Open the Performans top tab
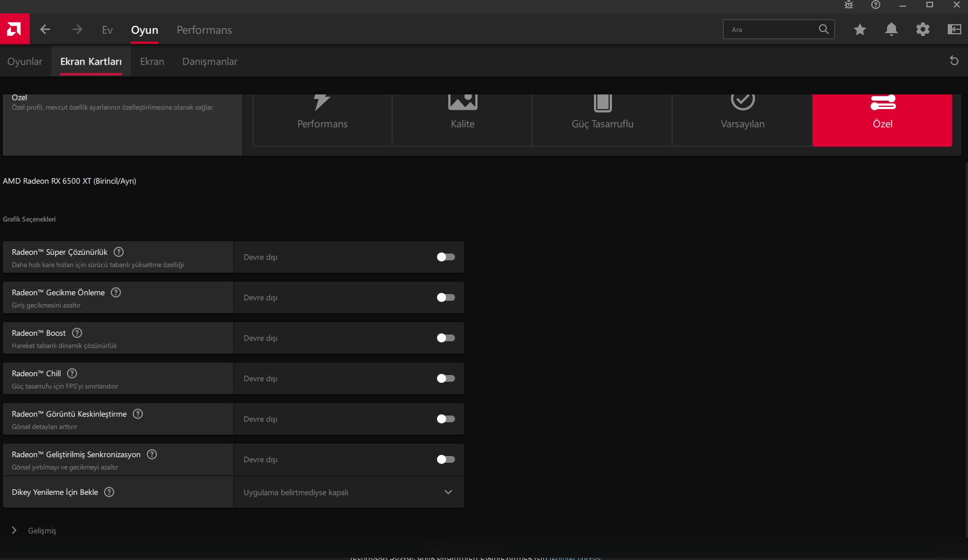This screenshot has height=560, width=968. (204, 30)
